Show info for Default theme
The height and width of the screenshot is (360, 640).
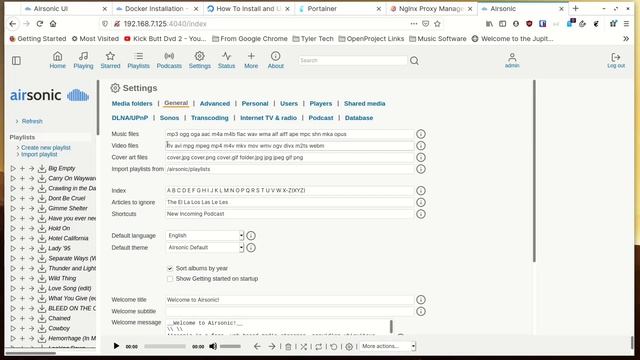(x=251, y=247)
